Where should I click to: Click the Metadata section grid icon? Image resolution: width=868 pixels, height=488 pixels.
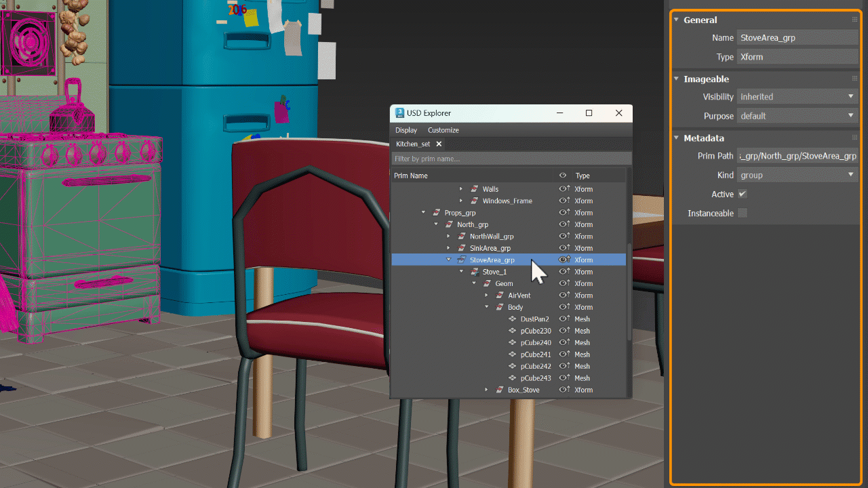tap(855, 138)
